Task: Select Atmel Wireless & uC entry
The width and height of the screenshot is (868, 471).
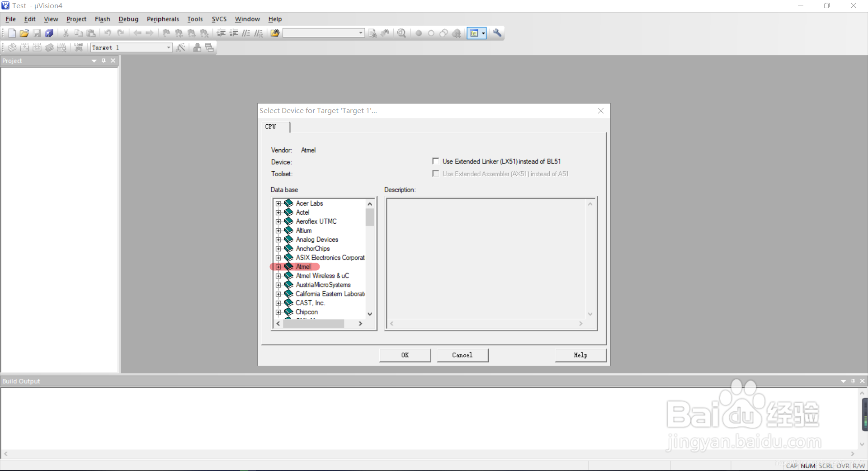Action: (322, 276)
